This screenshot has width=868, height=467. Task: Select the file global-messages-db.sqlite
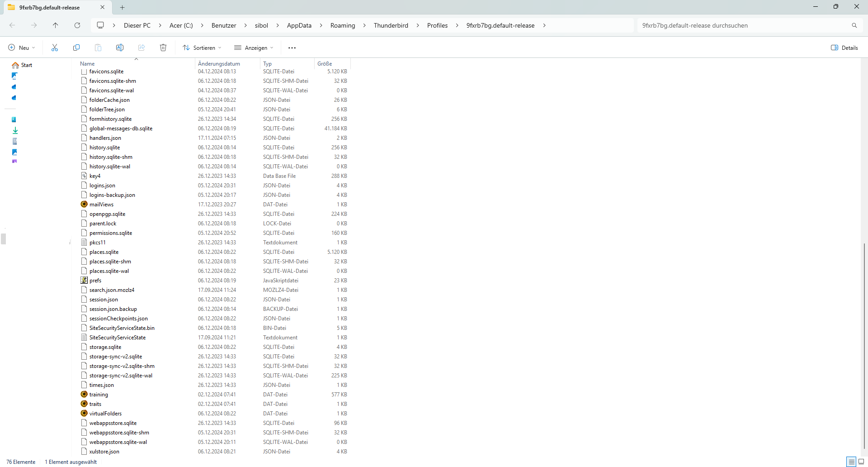121,129
